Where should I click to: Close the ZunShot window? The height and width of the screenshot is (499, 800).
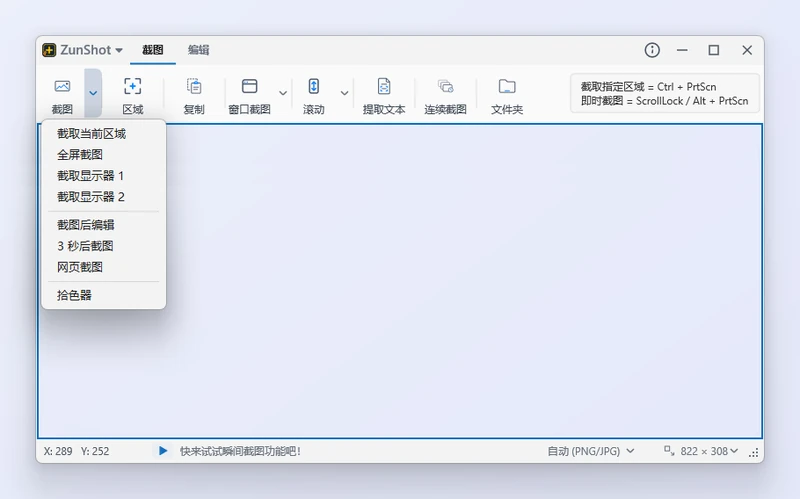tap(747, 50)
